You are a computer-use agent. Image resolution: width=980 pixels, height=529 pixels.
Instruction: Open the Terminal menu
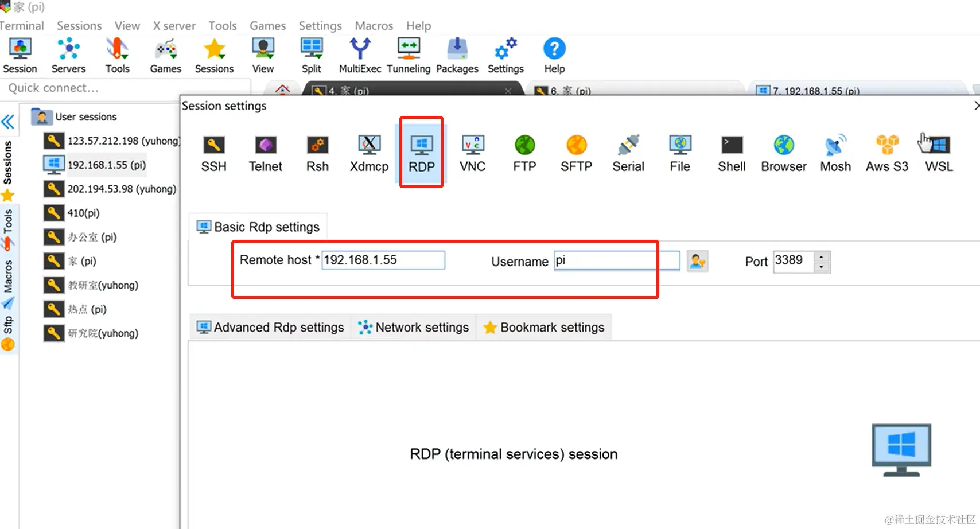coord(21,26)
